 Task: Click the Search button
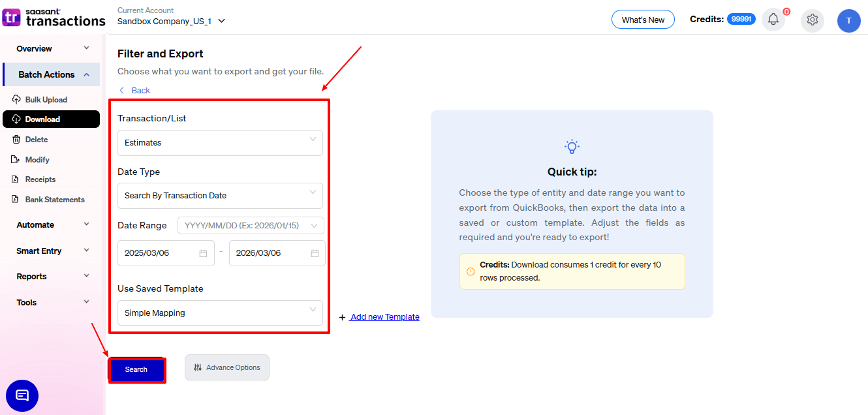click(x=136, y=369)
